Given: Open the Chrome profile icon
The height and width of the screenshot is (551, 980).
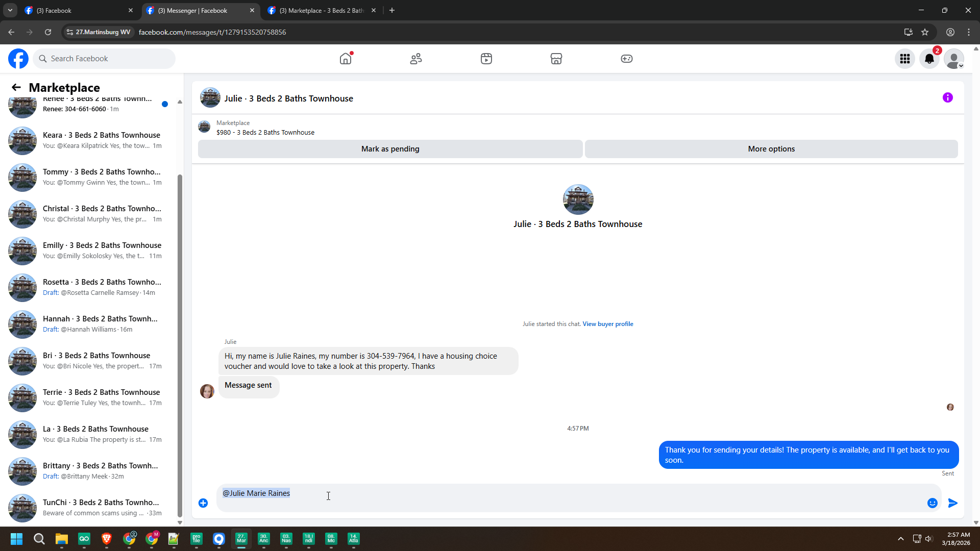Looking at the screenshot, I should pos(950,32).
